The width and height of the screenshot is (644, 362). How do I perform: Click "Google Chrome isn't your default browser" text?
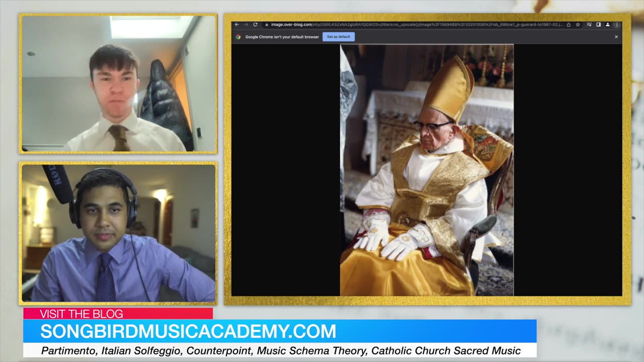pos(282,37)
